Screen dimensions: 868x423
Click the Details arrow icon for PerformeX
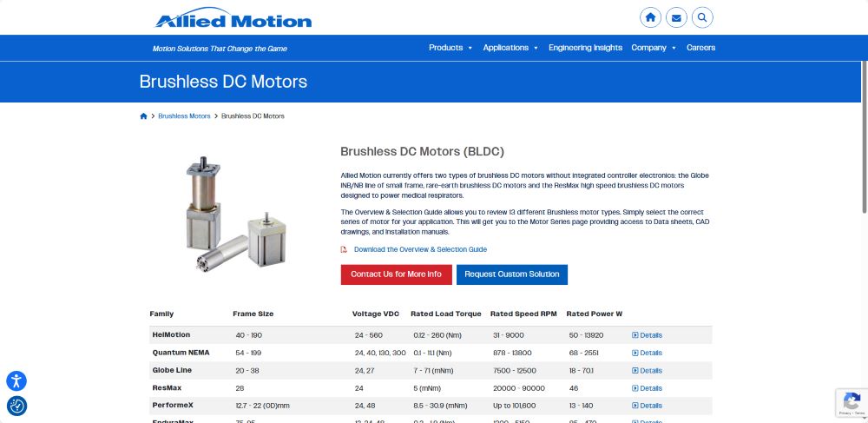point(635,406)
